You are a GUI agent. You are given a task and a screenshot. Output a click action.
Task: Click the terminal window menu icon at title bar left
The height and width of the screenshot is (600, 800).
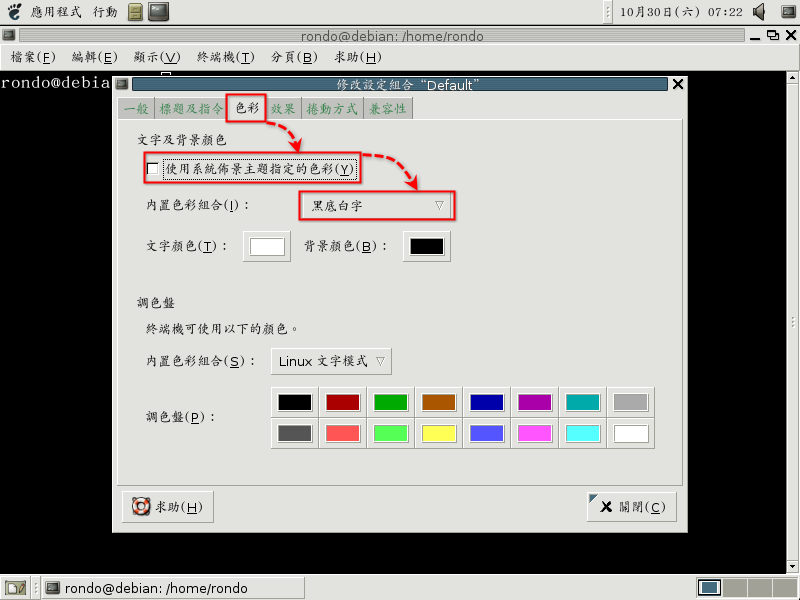(8, 36)
